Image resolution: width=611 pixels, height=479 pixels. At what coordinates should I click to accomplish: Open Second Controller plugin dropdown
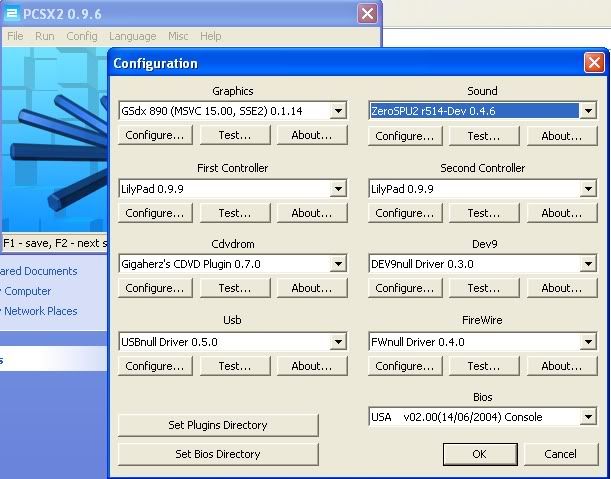(588, 189)
